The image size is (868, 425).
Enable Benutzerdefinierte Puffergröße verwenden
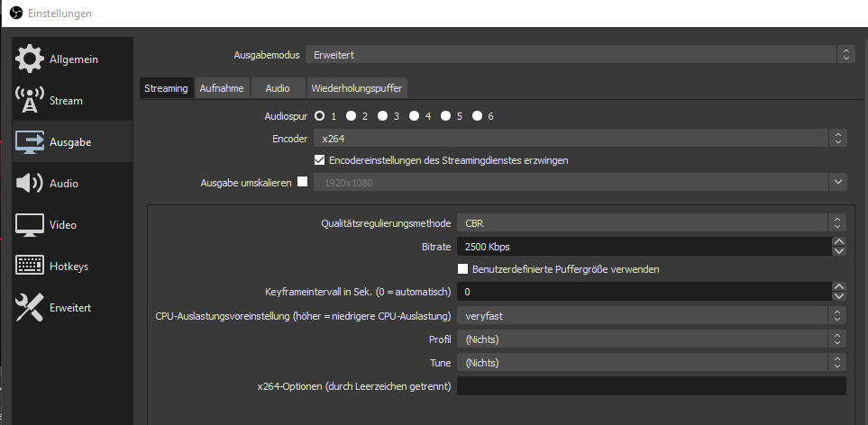(x=463, y=269)
